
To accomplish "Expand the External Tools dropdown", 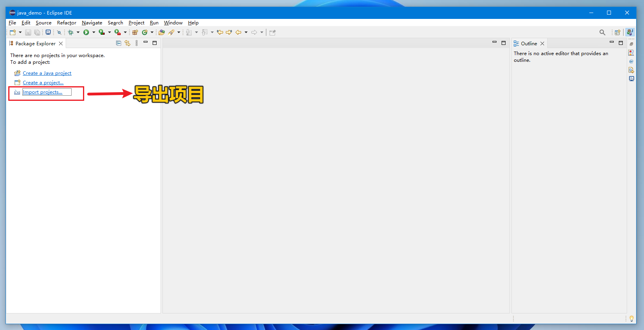I will point(125,32).
